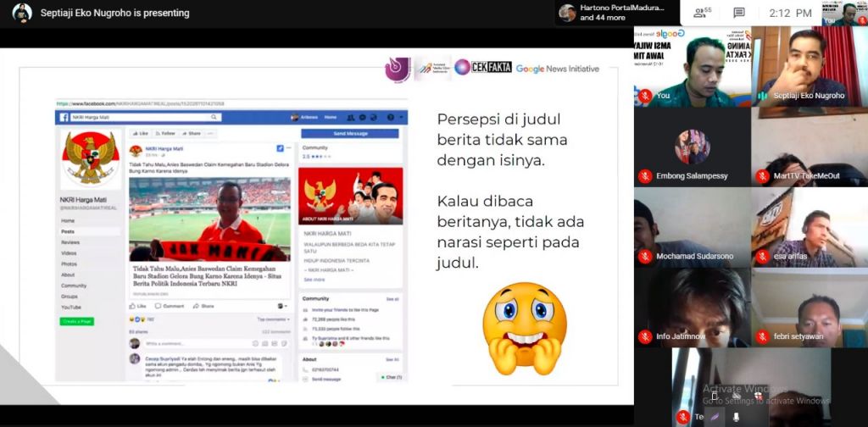Viewport: 868px width, 427px height.
Task: Click the self-view thumbnail in the top right corner
Action: tap(845, 14)
